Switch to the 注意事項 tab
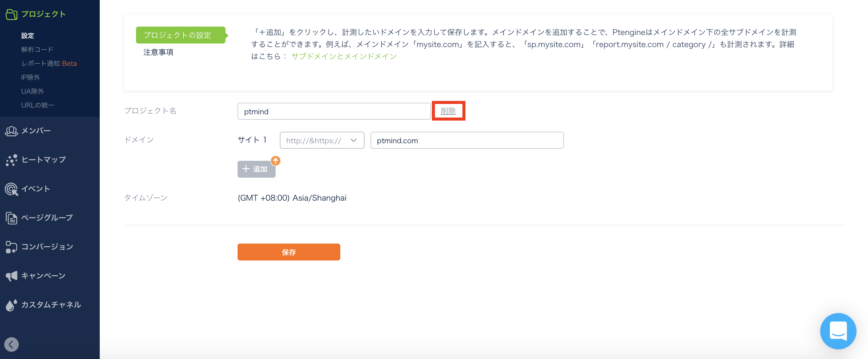 click(158, 52)
